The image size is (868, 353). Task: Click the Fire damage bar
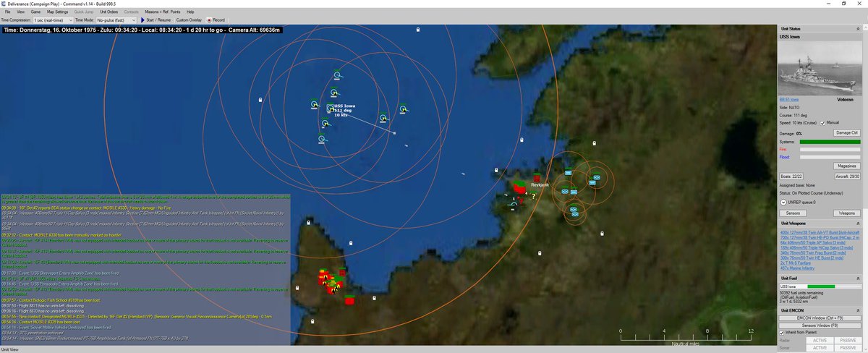click(x=830, y=149)
